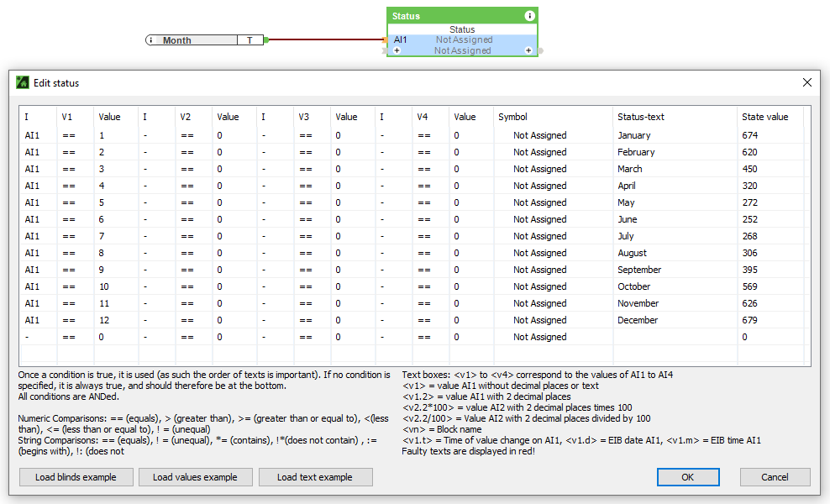Select the July status text cell
The height and width of the screenshot is (504, 830).
click(x=675, y=236)
